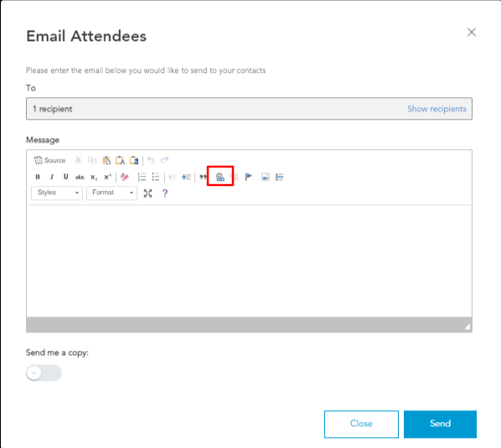This screenshot has height=448, width=501.
Task: Click the purple help question mark
Action: coord(165,193)
